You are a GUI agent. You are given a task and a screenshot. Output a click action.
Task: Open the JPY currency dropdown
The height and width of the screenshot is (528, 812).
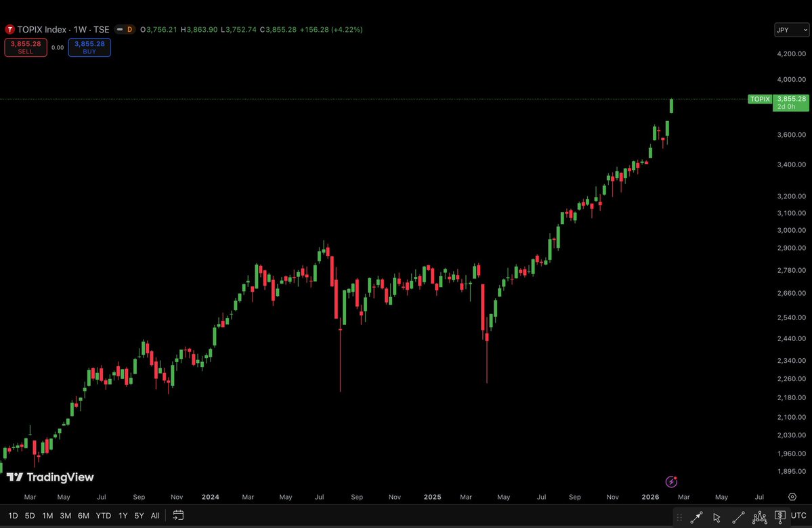(791, 30)
